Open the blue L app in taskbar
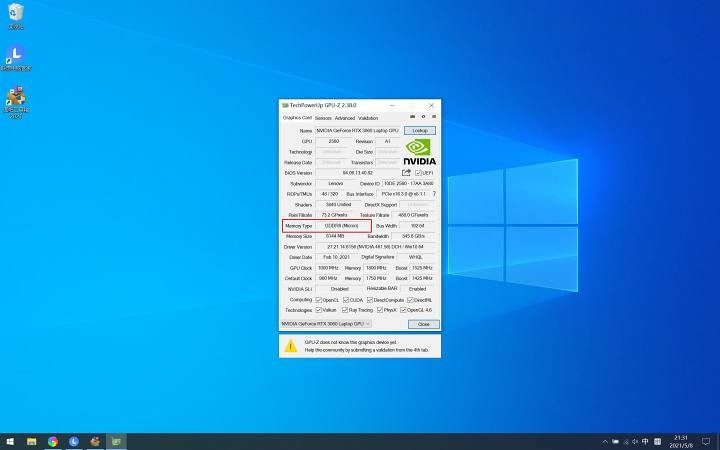 [x=74, y=442]
